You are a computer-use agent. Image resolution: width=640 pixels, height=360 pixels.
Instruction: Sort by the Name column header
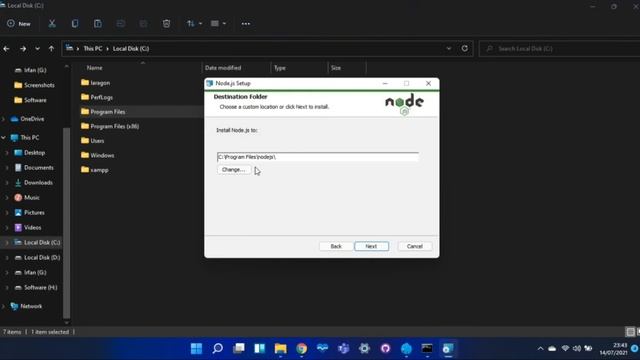[x=94, y=68]
